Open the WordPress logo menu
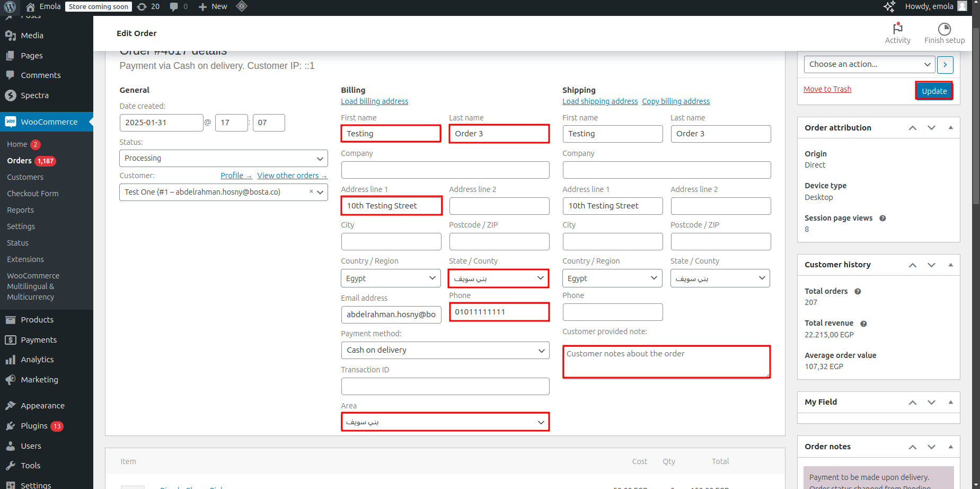Image resolution: width=980 pixels, height=489 pixels. coord(10,6)
